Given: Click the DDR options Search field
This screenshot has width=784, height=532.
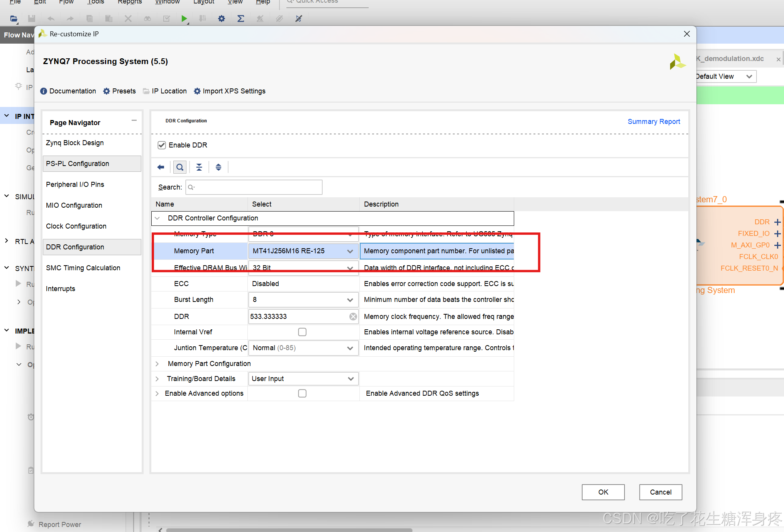Looking at the screenshot, I should click(x=254, y=187).
